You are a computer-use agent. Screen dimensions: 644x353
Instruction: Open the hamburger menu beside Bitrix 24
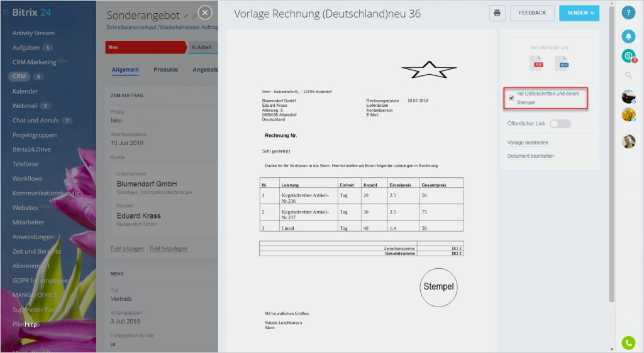5,13
